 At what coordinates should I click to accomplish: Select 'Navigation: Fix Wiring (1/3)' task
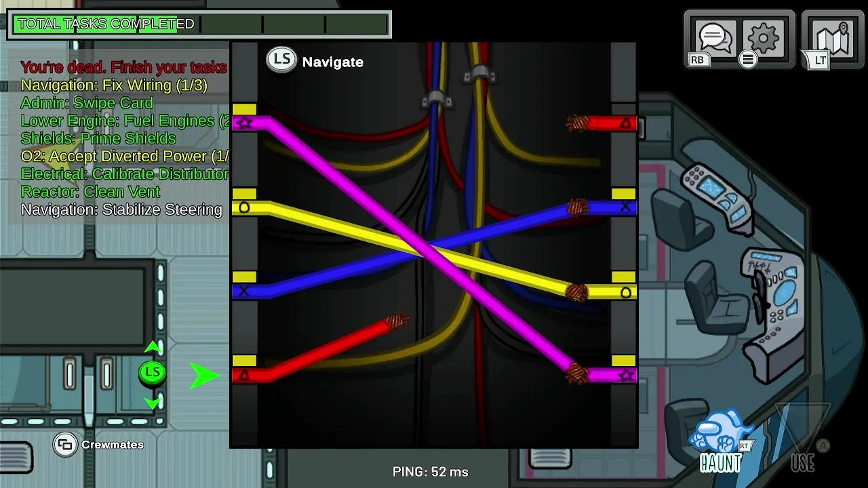click(x=114, y=85)
